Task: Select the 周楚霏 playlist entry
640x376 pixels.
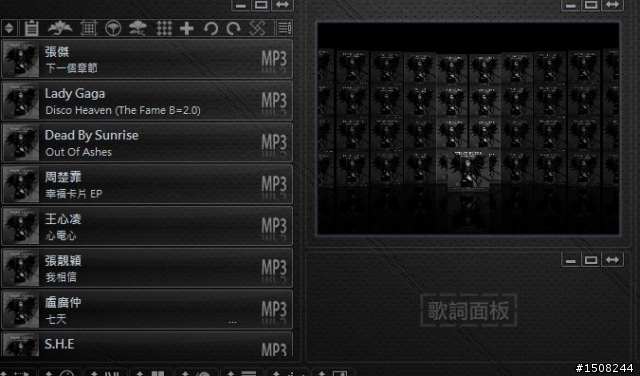Action: click(147, 184)
